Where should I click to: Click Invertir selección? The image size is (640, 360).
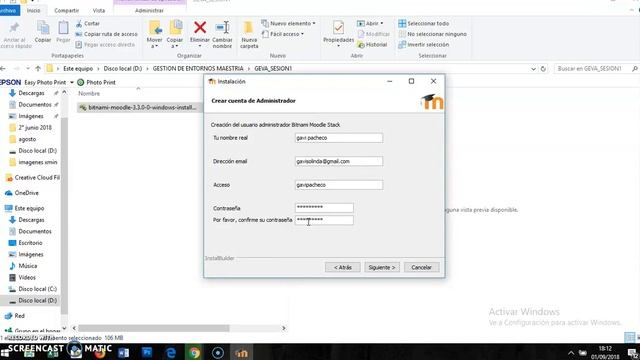click(424, 45)
